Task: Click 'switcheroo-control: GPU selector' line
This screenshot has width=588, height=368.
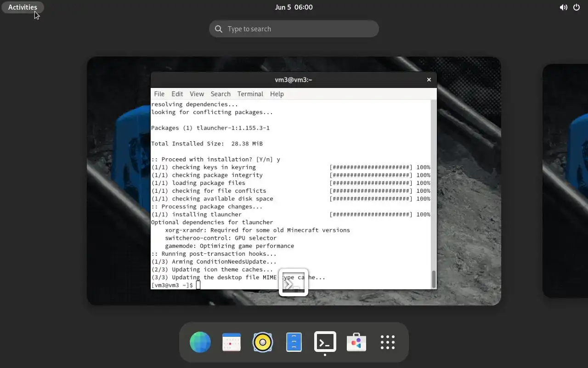Action: point(220,238)
